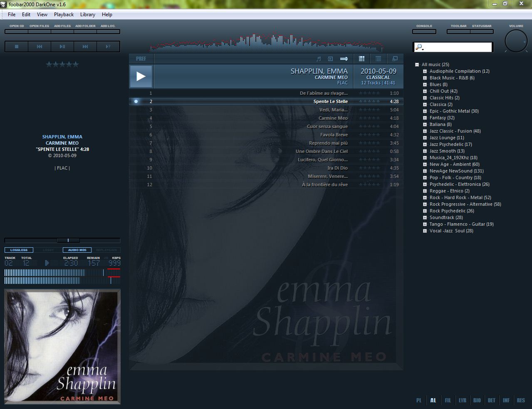The height and width of the screenshot is (409, 532).
Task: Expand the Soundtrack (28) node
Action: click(425, 217)
